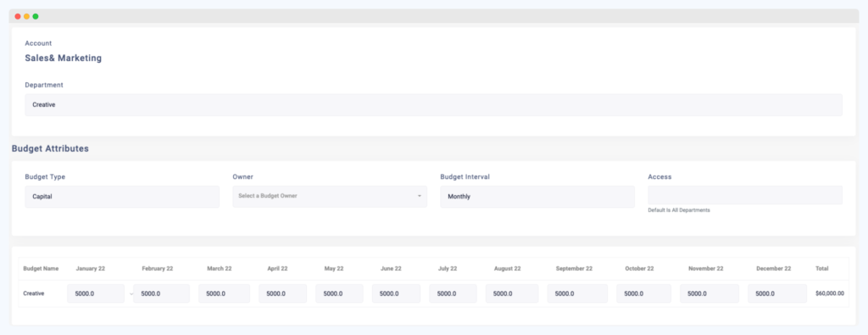Click the February 22 budget amount field
868x335 pixels.
tap(161, 293)
